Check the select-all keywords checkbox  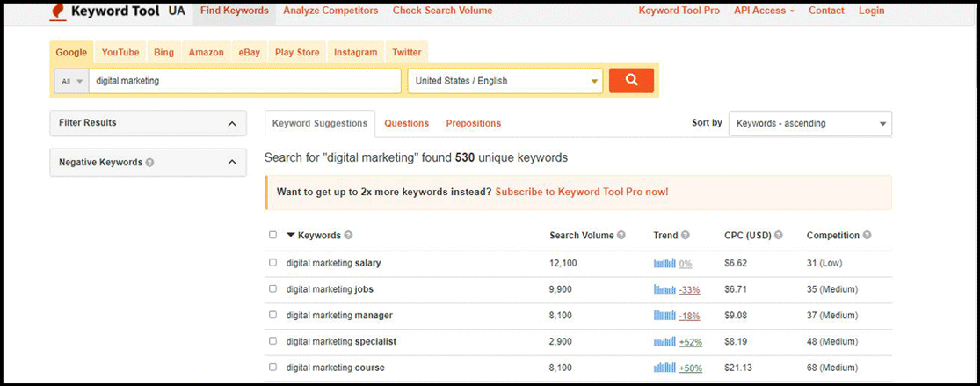pyautogui.click(x=272, y=236)
